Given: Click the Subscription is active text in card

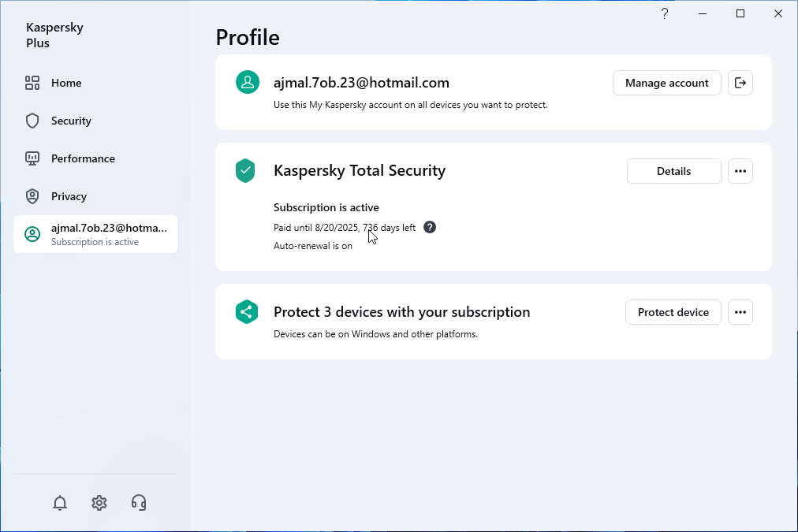Looking at the screenshot, I should tap(326, 207).
